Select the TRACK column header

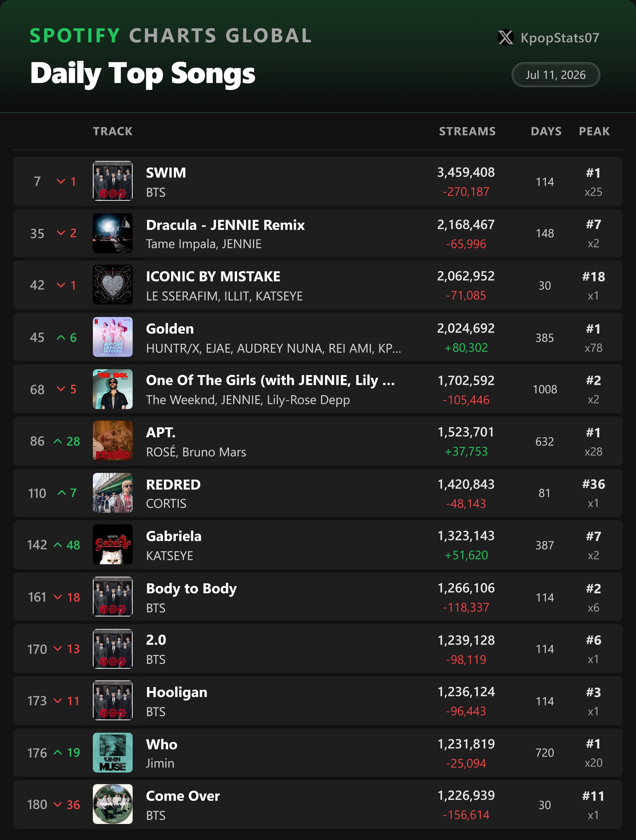113,131
